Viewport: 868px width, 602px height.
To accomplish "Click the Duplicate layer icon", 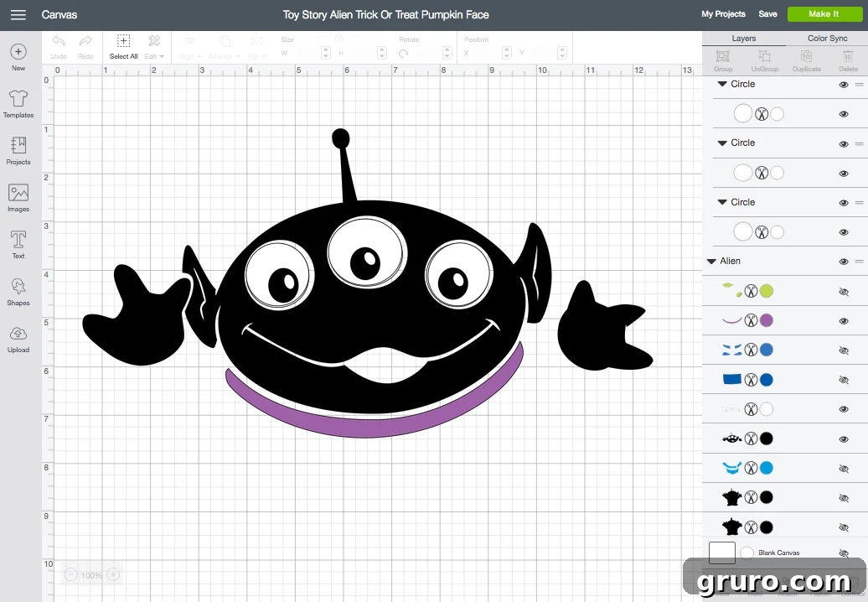I will pyautogui.click(x=807, y=56).
